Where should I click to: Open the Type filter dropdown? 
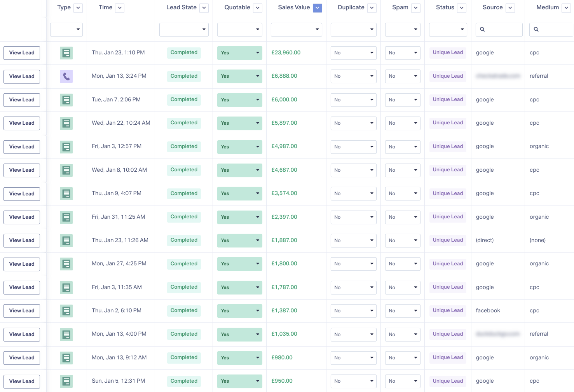(66, 30)
